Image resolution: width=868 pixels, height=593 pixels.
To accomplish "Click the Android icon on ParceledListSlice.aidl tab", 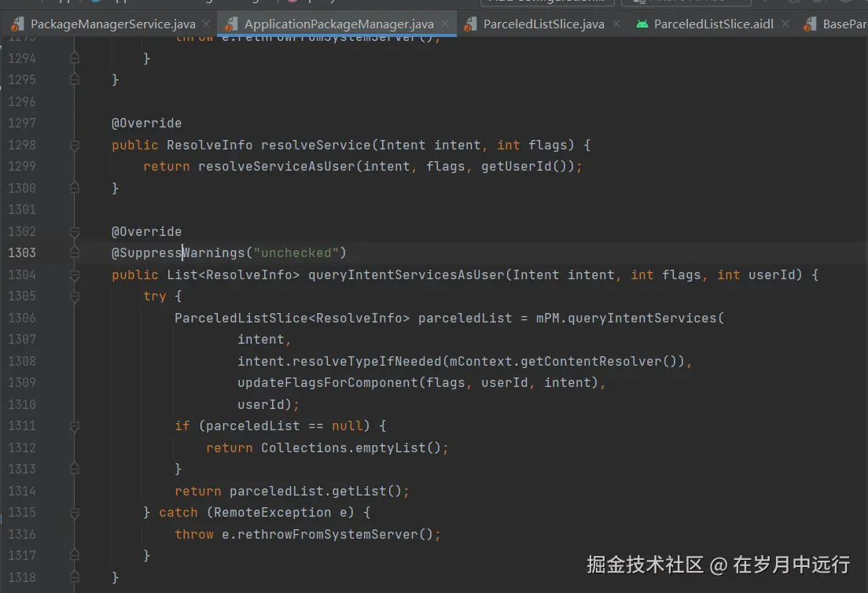I will point(642,24).
